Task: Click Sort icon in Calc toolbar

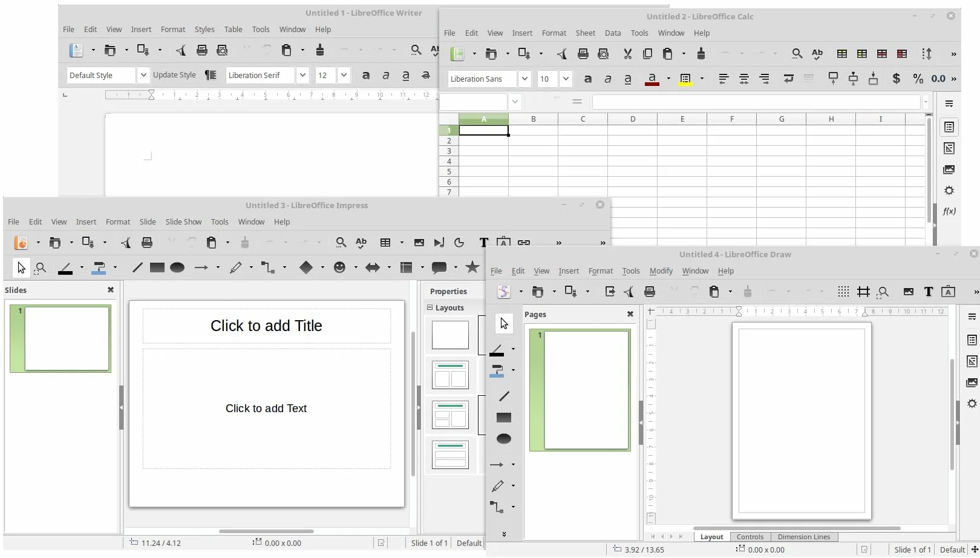Action: click(x=927, y=54)
